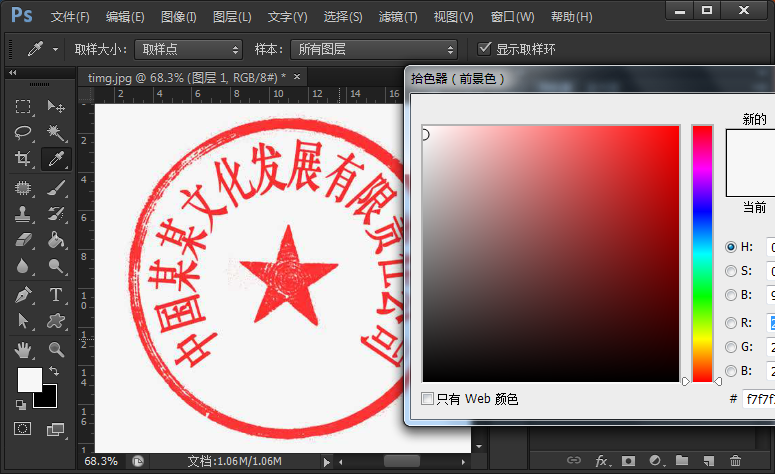Select the S radio button
Image resolution: width=775 pixels, height=474 pixels.
tap(731, 271)
